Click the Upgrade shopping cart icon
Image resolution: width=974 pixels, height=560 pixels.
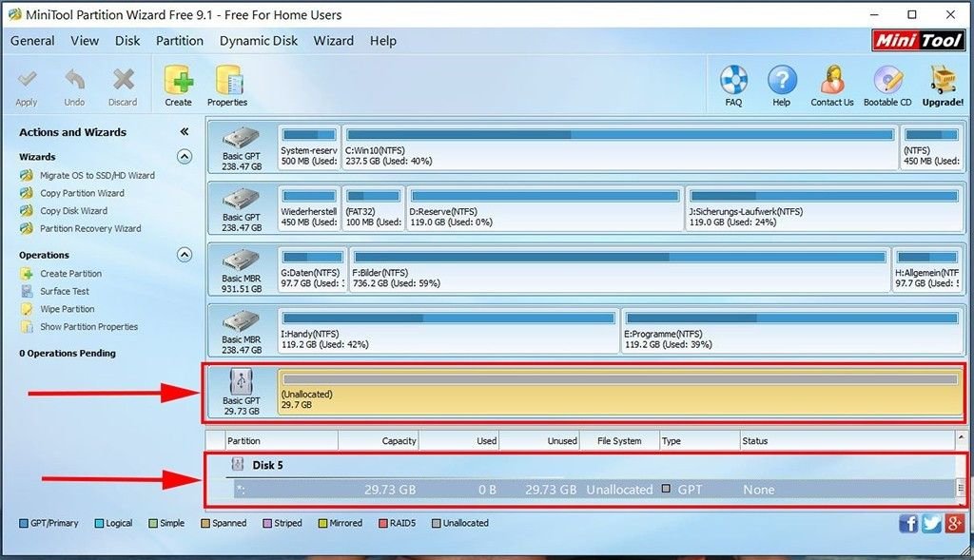[943, 80]
